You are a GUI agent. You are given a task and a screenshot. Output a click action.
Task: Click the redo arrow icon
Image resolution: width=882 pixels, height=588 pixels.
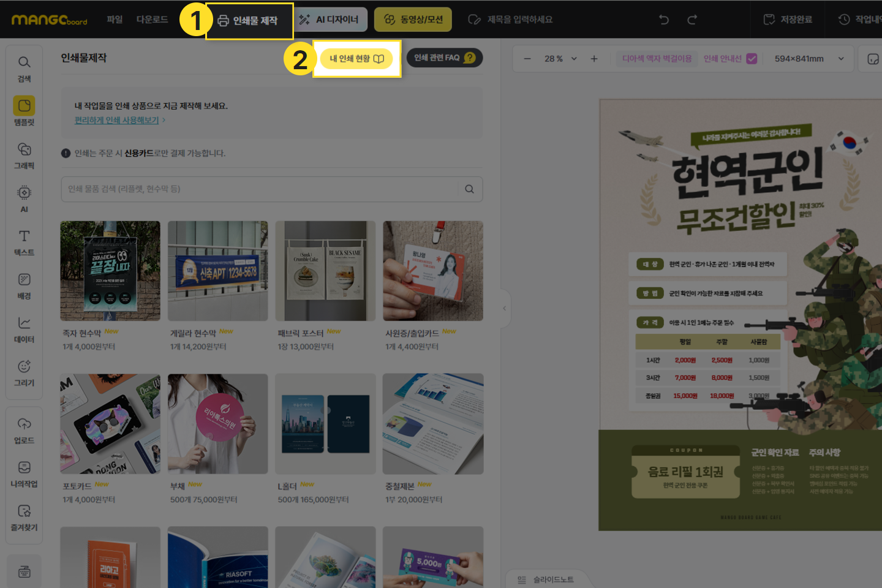(692, 20)
